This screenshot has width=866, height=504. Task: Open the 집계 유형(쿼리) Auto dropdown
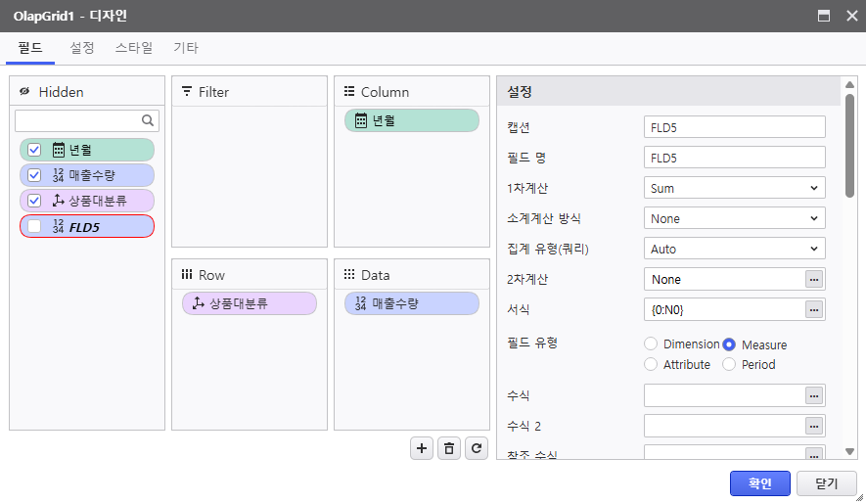734,249
